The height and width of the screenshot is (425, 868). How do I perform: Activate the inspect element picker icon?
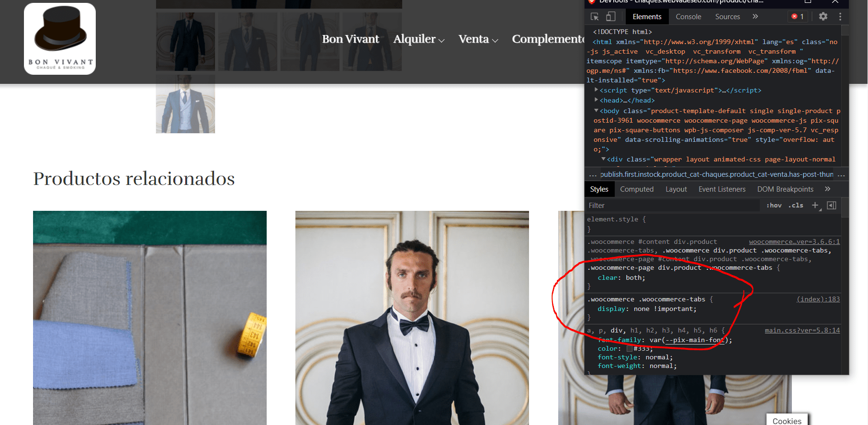[595, 17]
